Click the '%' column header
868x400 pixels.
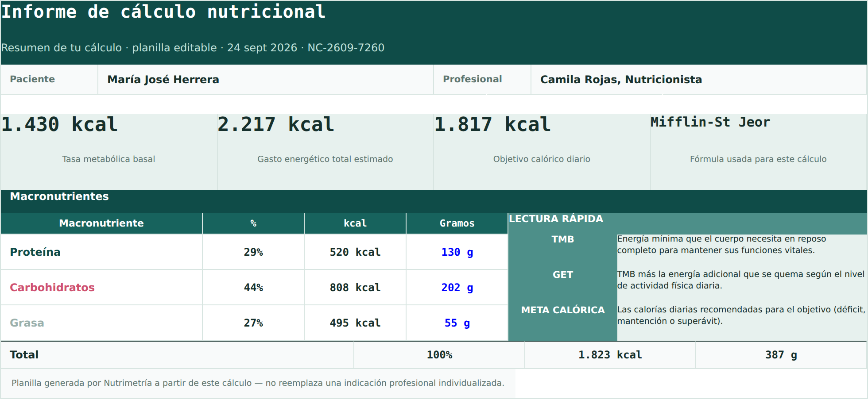253,223
